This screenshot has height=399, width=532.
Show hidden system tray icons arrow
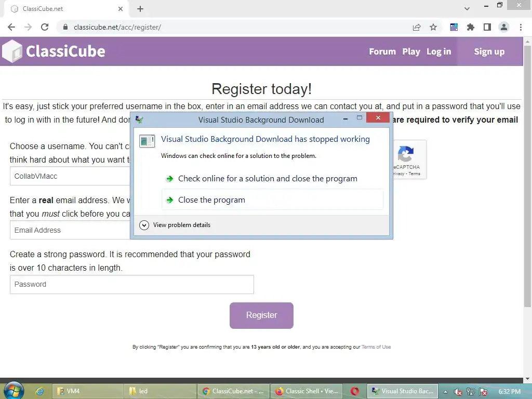(445, 392)
